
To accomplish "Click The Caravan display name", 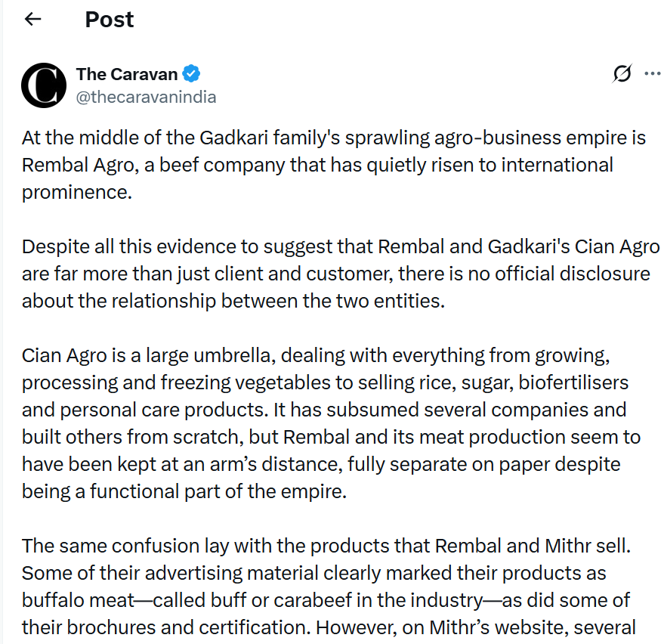I will point(126,74).
